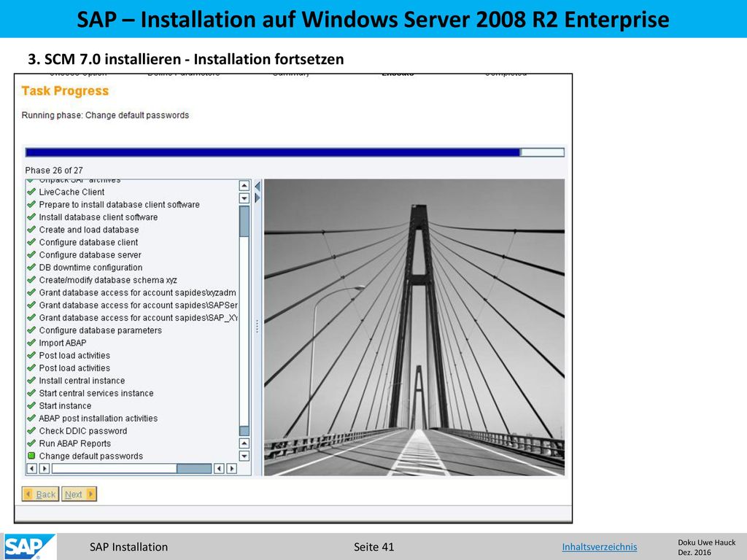Click Running phase status text

pyautogui.click(x=105, y=115)
